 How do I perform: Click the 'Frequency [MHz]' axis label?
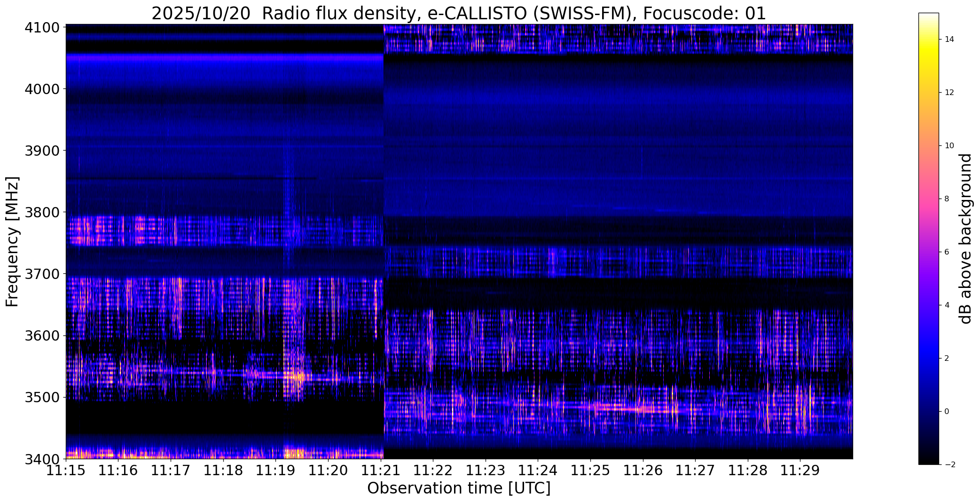click(12, 242)
